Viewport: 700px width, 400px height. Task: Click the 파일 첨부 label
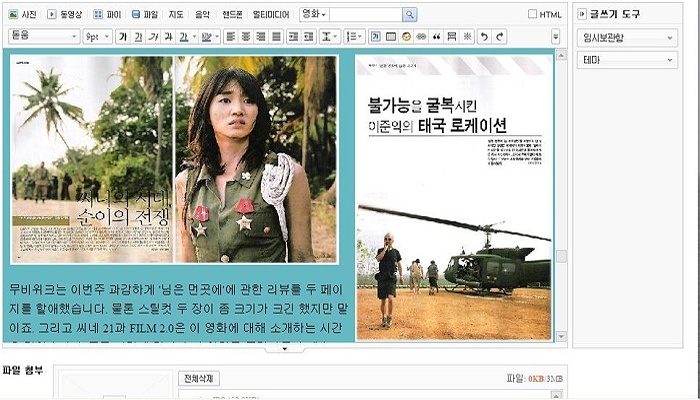point(23,370)
